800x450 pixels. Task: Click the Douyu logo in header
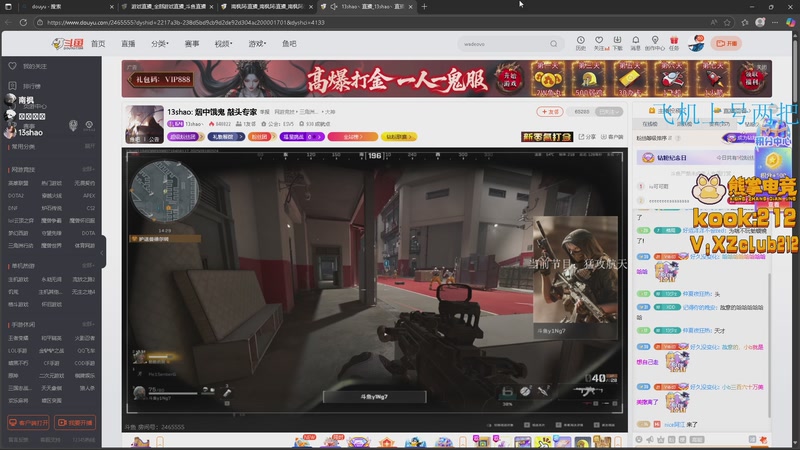pos(67,44)
